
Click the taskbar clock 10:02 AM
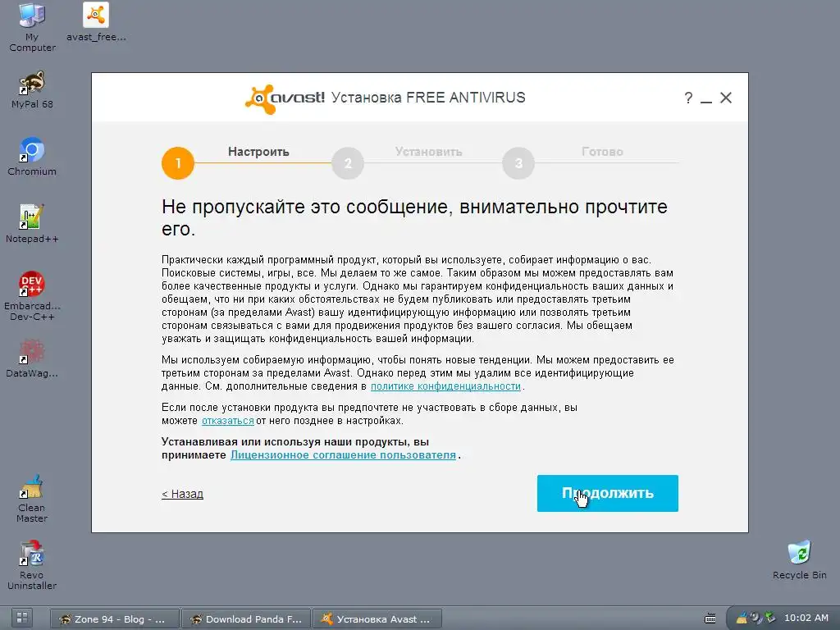point(806,619)
